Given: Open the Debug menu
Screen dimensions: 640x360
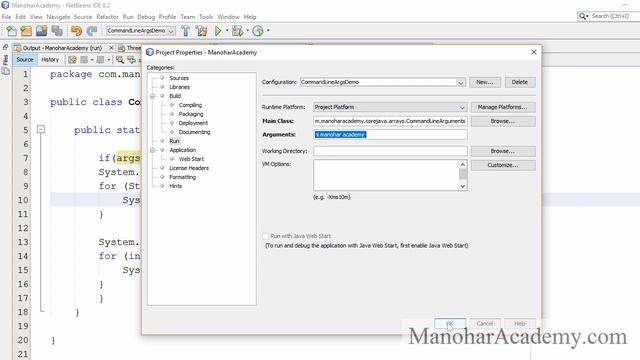Looking at the screenshot, I should pos(146,17).
